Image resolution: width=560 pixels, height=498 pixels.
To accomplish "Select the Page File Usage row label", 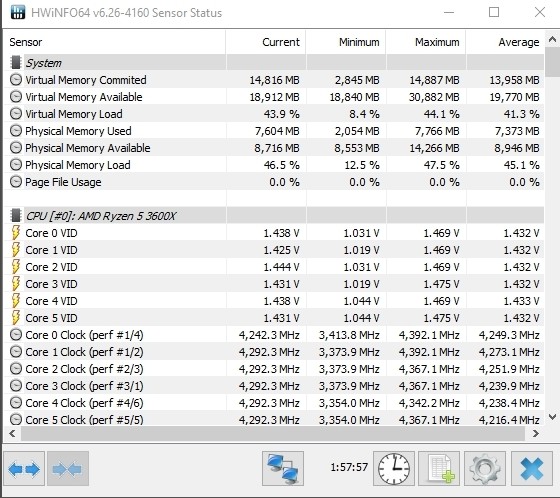I will click(x=63, y=182).
